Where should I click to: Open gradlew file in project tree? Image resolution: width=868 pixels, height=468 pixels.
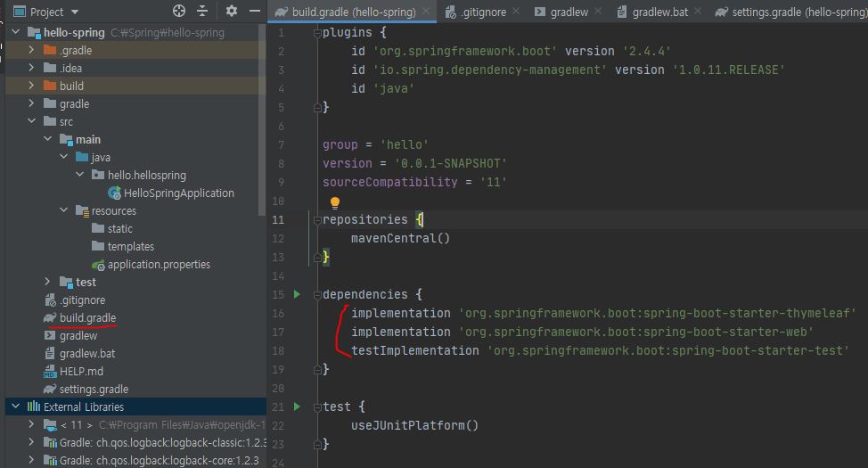(78, 336)
